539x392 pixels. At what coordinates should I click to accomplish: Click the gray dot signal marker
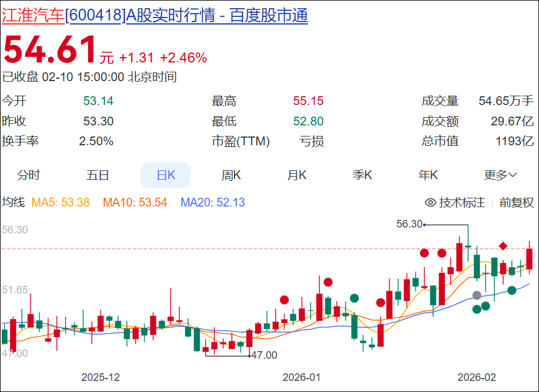[477, 295]
